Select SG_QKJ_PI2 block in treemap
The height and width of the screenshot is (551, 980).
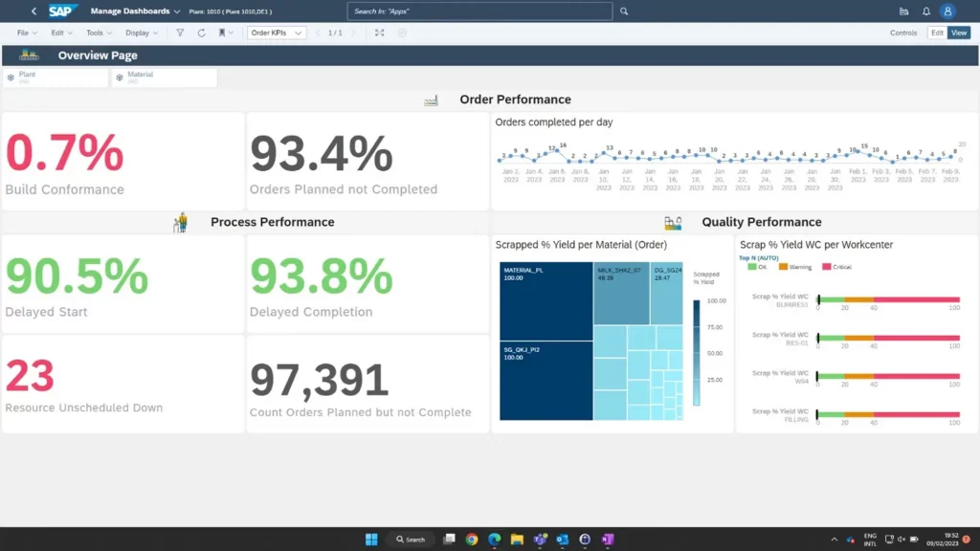tap(546, 381)
